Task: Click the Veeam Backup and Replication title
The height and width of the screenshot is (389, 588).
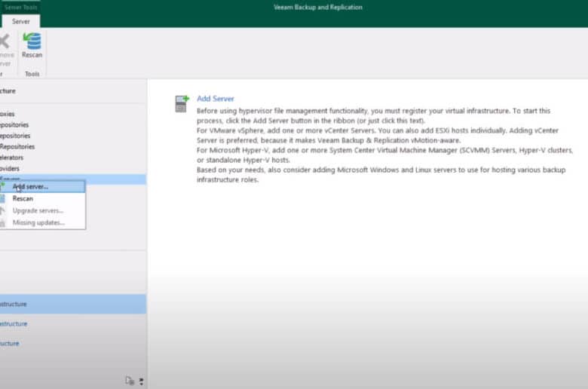Action: 318,7
